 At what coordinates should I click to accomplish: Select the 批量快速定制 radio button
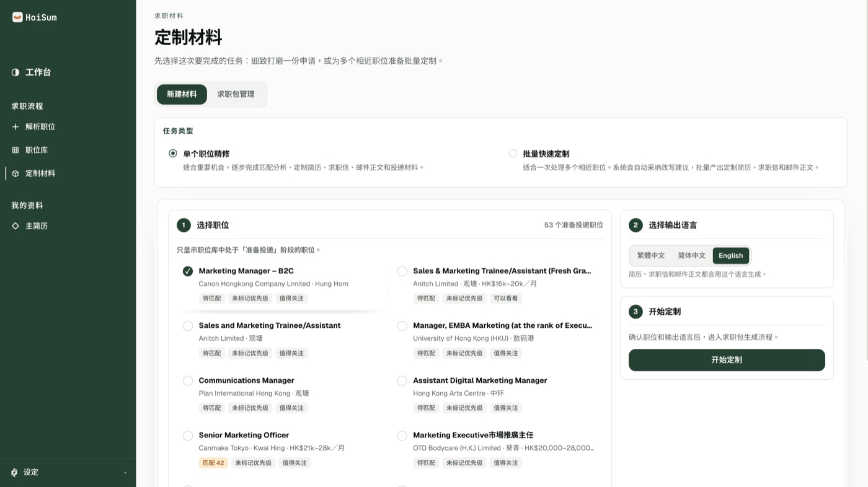tap(513, 153)
